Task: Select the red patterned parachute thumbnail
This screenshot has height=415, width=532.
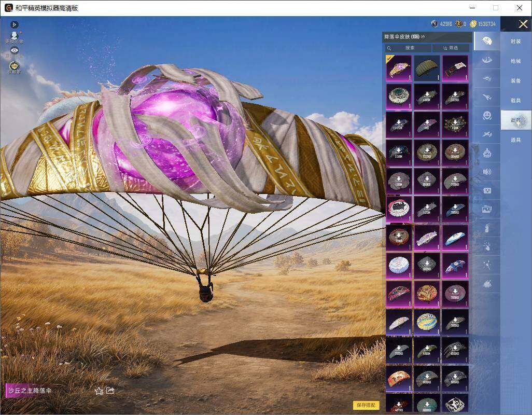Action: click(x=399, y=294)
